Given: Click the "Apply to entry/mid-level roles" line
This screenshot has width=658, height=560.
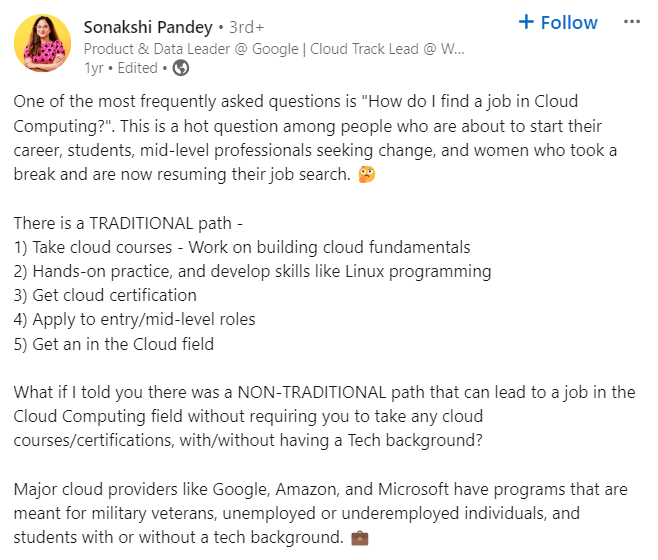Looking at the screenshot, I should (x=135, y=320).
